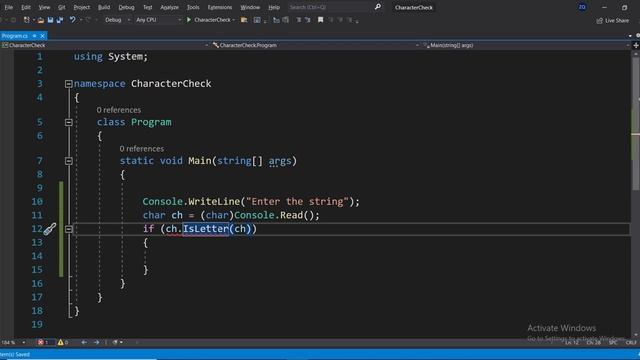Open the Window menu
Viewport: 640px width, 360px height.
pyautogui.click(x=250, y=7)
